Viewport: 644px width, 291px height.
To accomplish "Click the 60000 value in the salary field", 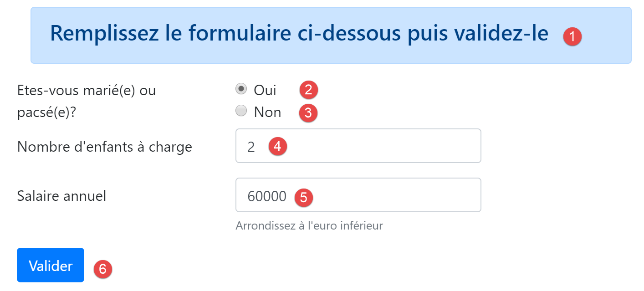I will 267,196.
